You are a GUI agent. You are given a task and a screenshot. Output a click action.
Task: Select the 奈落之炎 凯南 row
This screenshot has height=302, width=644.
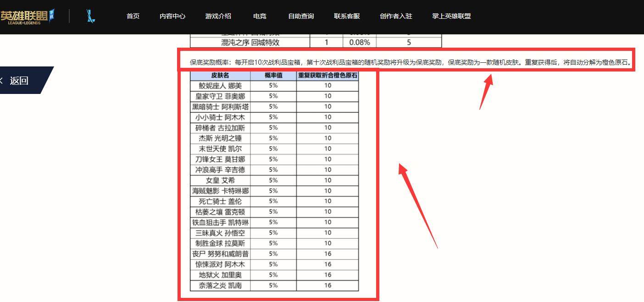[x=274, y=286]
